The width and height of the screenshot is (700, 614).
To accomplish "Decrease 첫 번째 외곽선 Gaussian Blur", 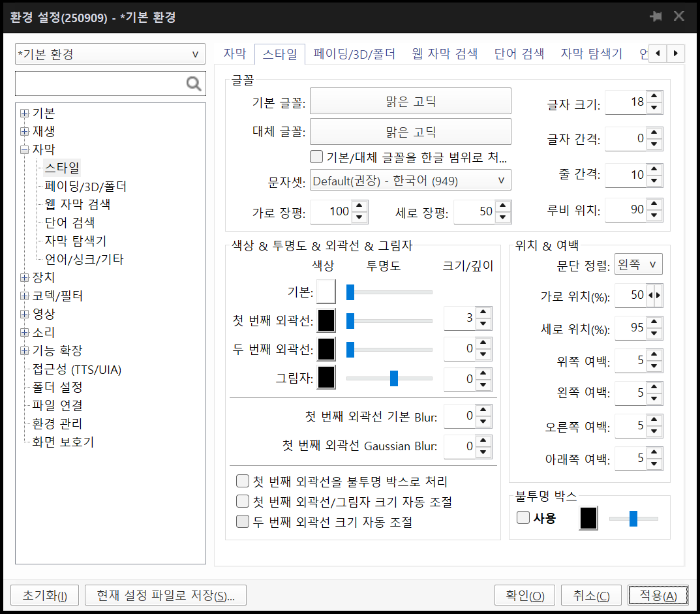I will [483, 452].
